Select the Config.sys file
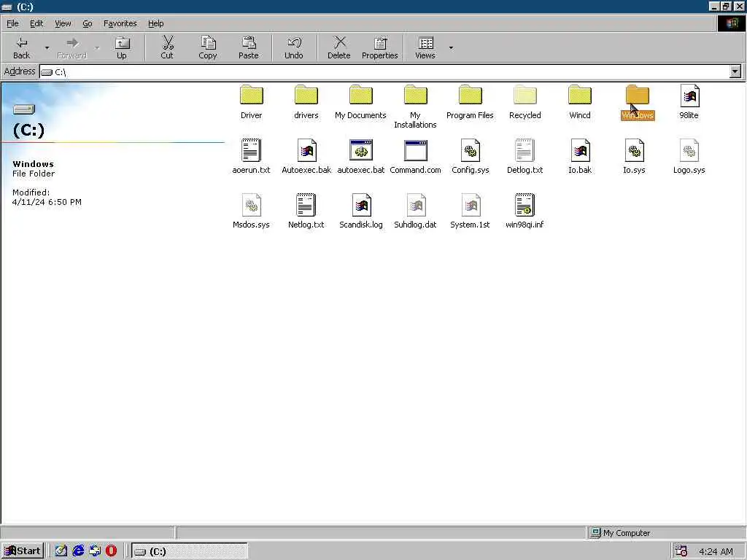The width and height of the screenshot is (747, 560). tap(471, 157)
